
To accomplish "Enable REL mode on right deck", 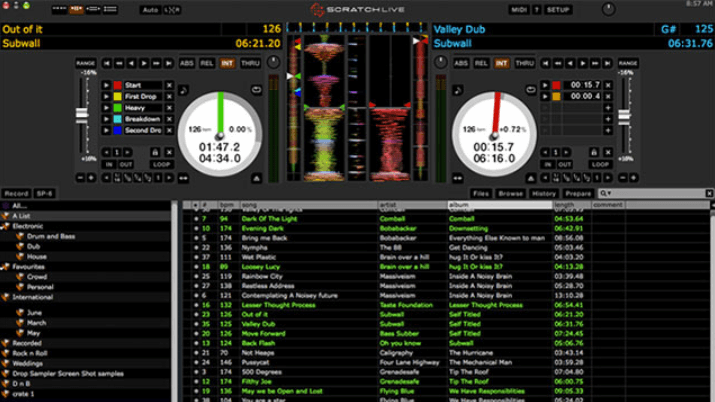I will [481, 63].
